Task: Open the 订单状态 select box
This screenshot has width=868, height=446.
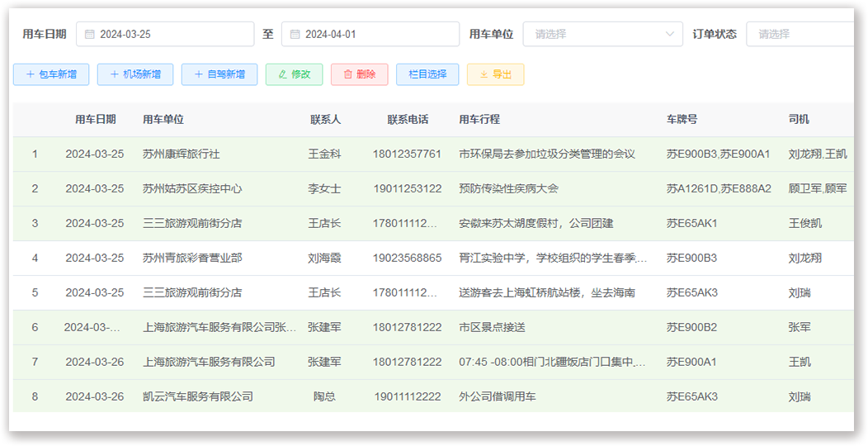Action: (x=799, y=35)
